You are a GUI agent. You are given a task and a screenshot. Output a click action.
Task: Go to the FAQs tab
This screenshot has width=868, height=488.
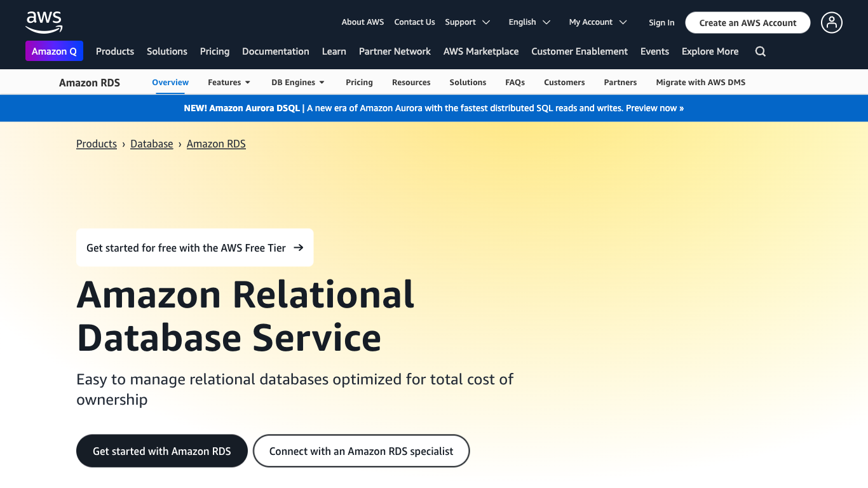pyautogui.click(x=515, y=83)
